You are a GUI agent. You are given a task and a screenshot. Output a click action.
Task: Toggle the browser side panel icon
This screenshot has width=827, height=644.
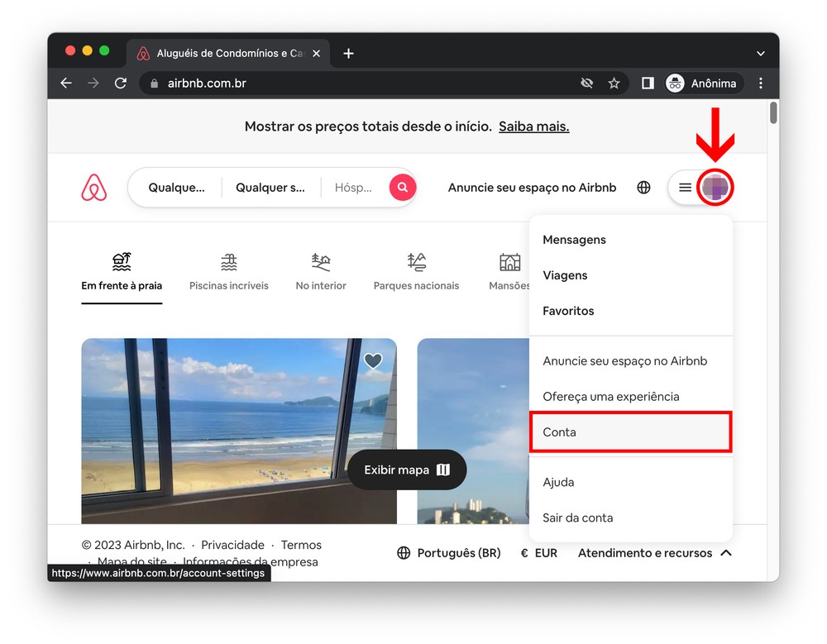click(648, 83)
